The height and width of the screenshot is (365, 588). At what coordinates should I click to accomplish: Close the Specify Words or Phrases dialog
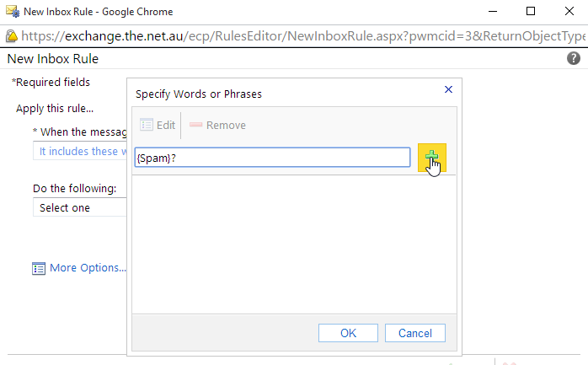pos(448,89)
